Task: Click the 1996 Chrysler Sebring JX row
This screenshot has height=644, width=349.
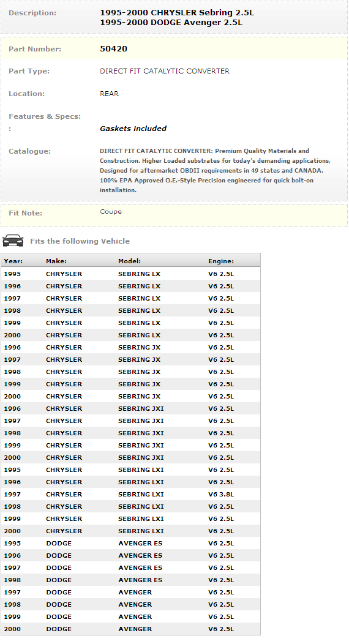Action: coord(130,348)
